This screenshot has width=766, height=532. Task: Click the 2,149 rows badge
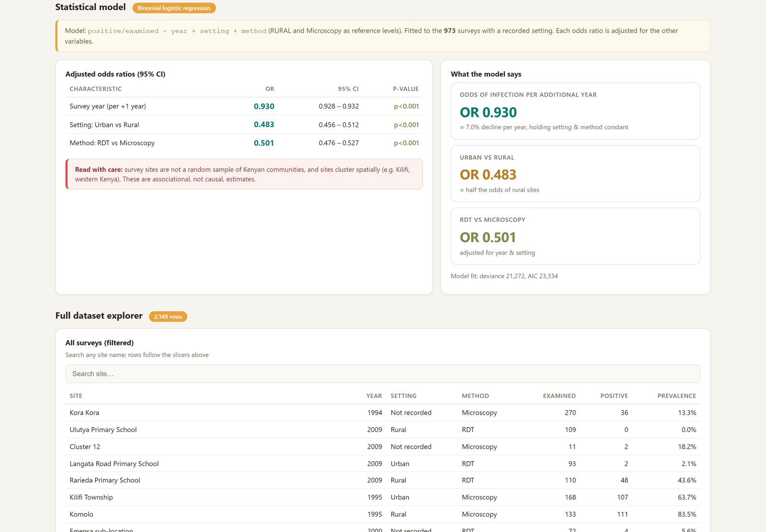tap(168, 317)
